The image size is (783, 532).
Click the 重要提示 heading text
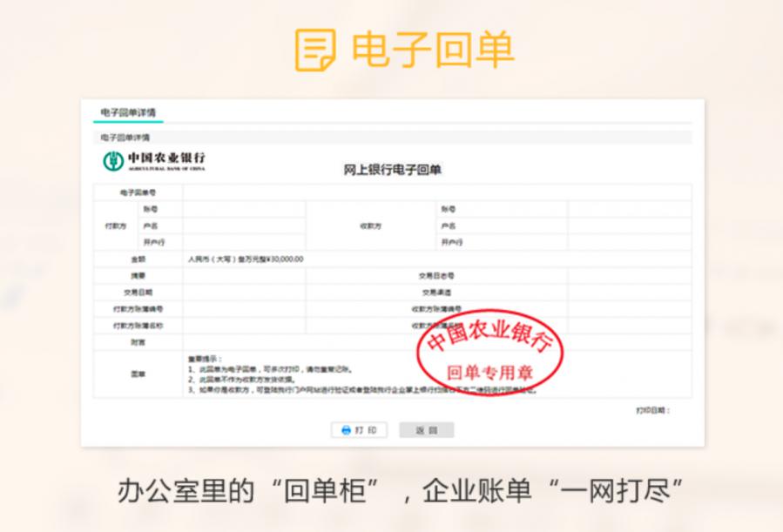point(205,359)
